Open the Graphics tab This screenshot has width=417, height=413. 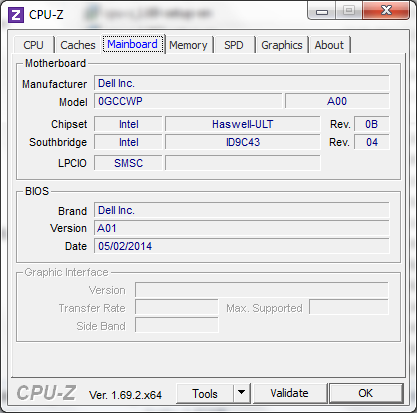tap(282, 45)
